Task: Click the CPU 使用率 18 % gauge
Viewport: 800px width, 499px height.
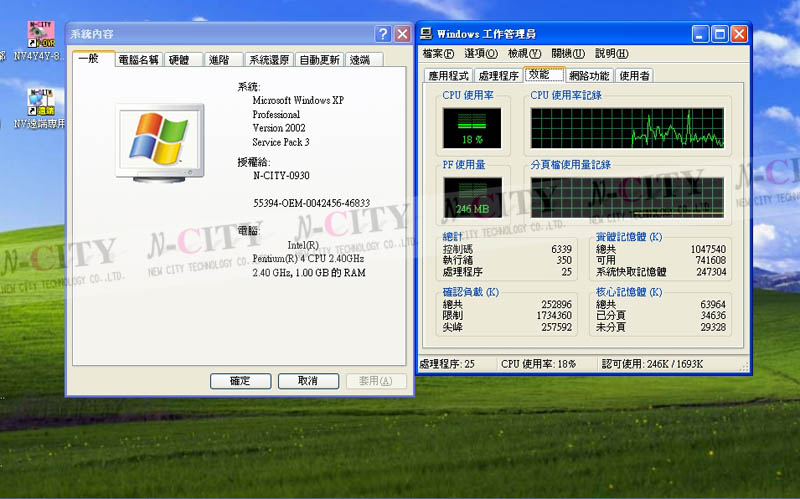Action: [472, 128]
